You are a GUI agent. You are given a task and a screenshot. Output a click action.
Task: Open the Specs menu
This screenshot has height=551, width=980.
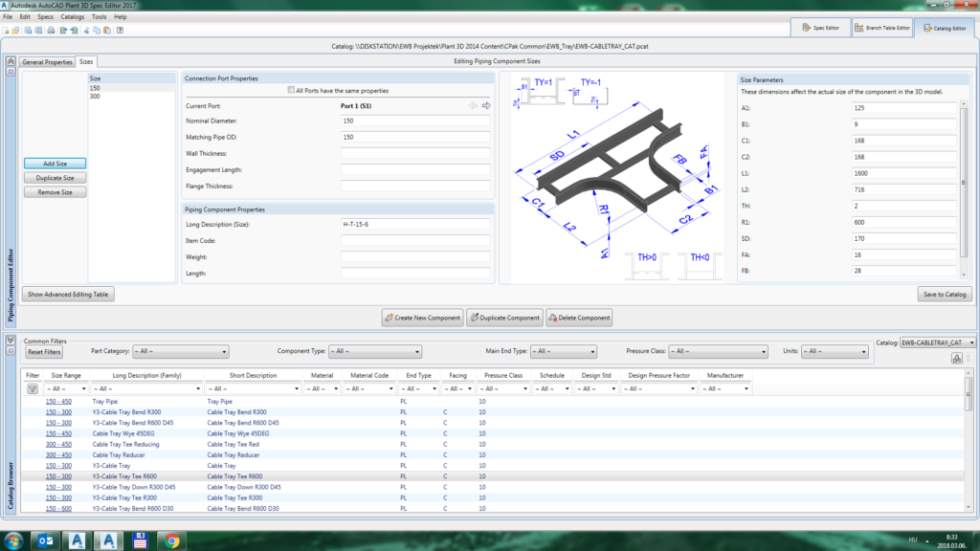[x=45, y=17]
